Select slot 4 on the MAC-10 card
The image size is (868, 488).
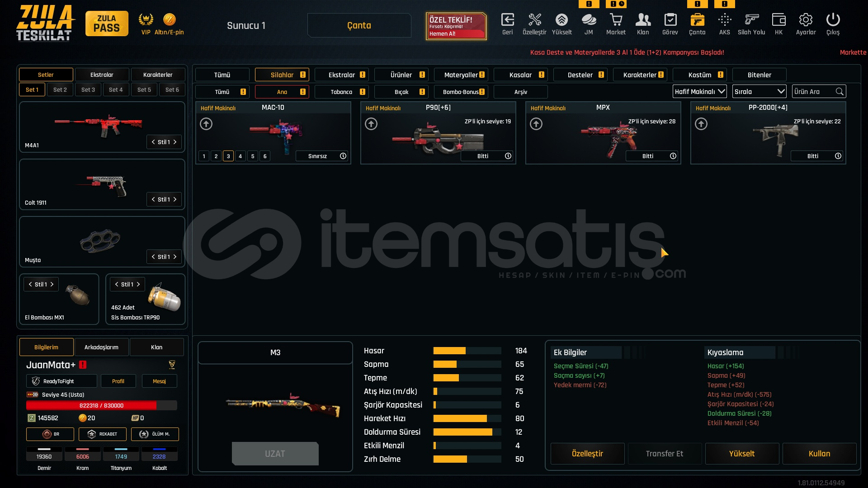point(241,156)
